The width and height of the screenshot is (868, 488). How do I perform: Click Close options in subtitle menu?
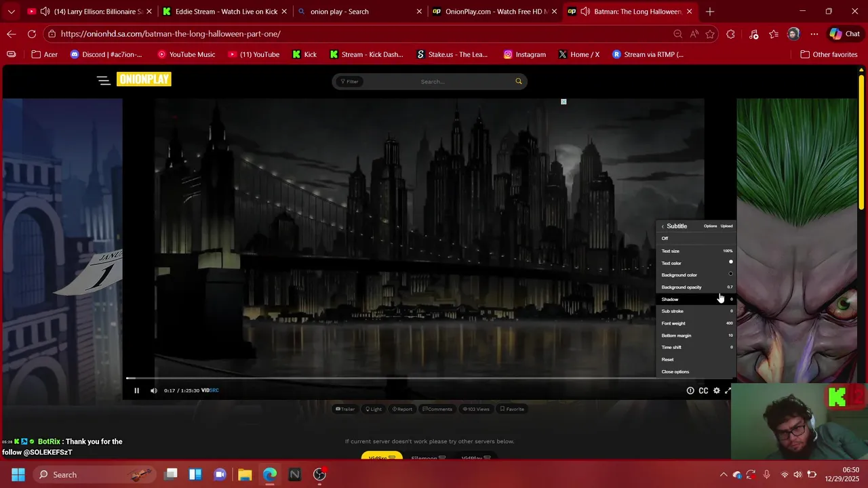[x=696, y=371]
